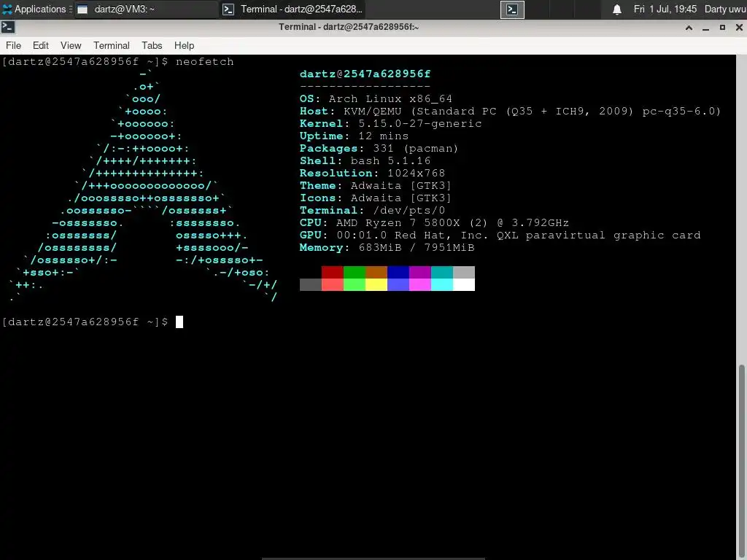Image resolution: width=747 pixels, height=560 pixels.
Task: Open the Applications menu in the panel
Action: click(x=36, y=9)
